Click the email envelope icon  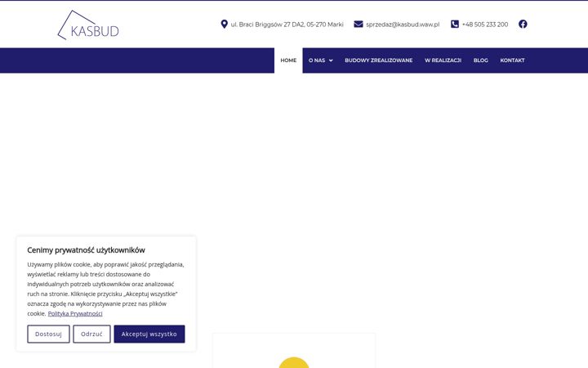click(359, 24)
